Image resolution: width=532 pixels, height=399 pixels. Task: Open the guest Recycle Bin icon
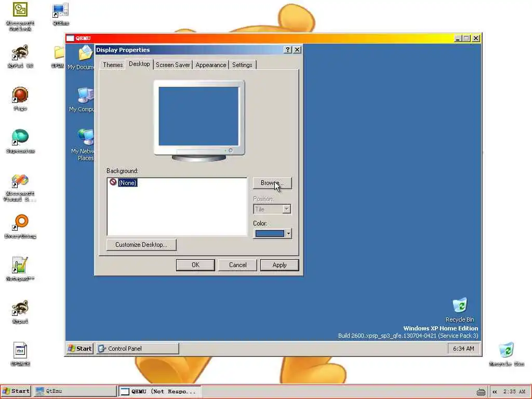tap(460, 305)
